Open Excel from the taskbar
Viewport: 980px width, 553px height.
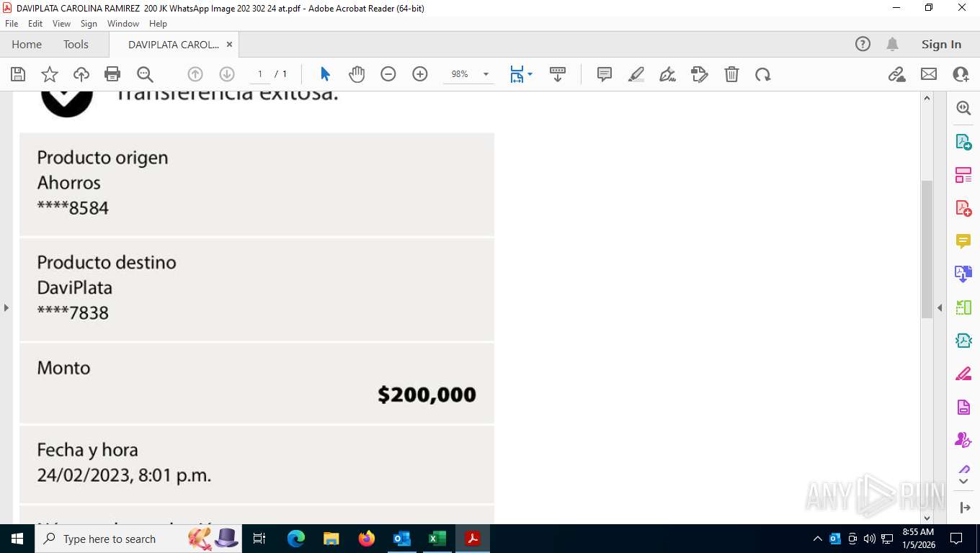point(437,539)
